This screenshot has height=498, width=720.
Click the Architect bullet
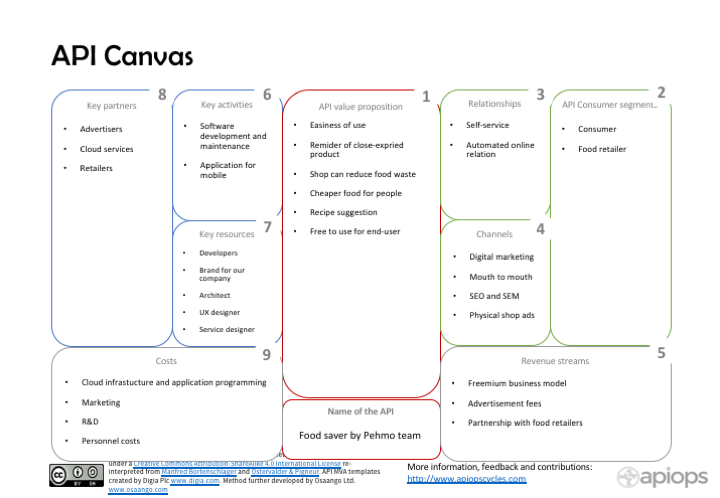click(214, 295)
